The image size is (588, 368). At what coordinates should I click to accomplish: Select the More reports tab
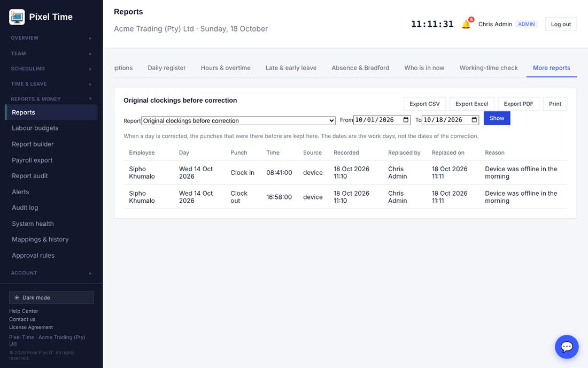[x=552, y=68]
